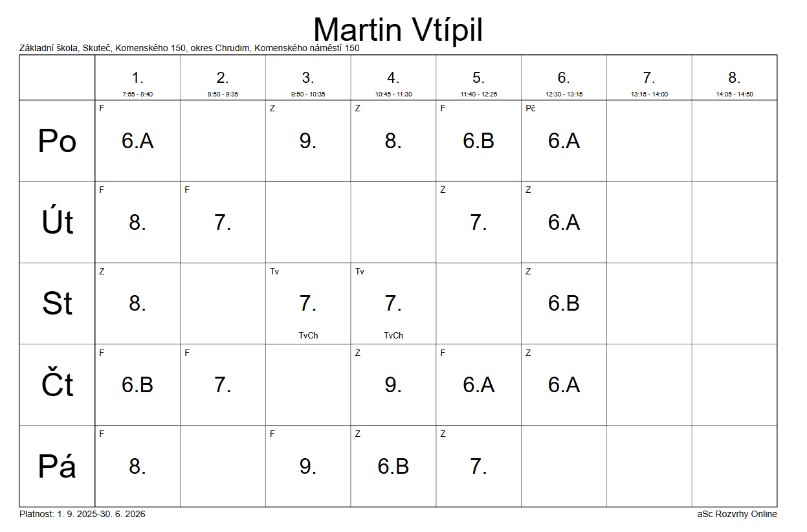Click Wednesday 3rd period Tv lesson

tap(308, 303)
